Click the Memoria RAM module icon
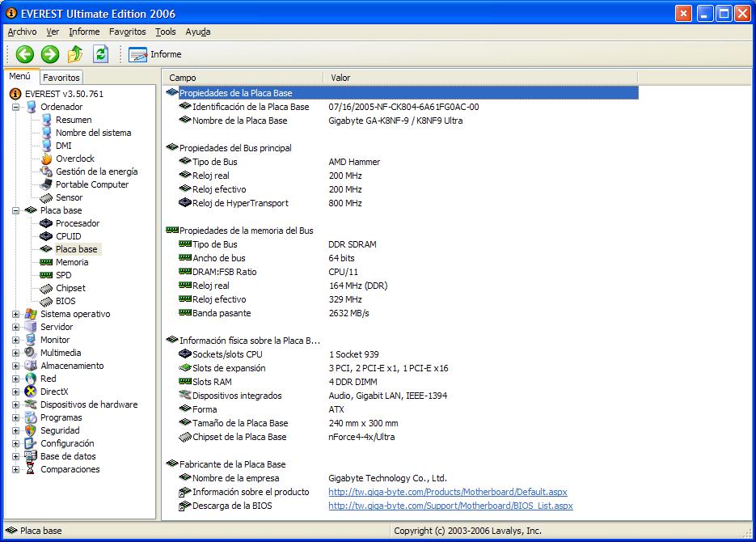This screenshot has width=756, height=542. click(x=46, y=262)
